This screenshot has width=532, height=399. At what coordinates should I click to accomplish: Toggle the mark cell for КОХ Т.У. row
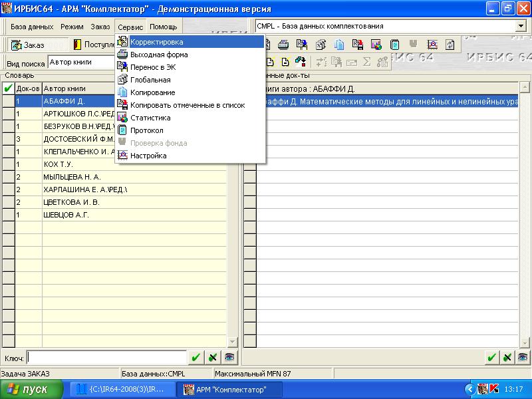(9, 164)
